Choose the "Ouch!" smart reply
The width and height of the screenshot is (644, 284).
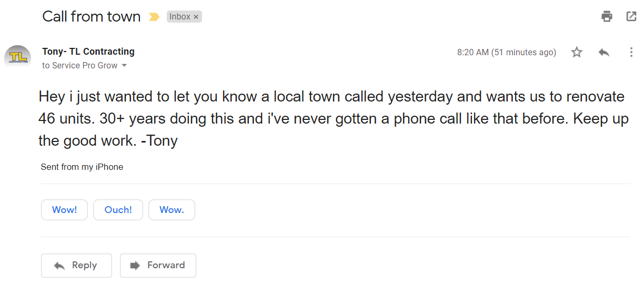click(118, 210)
